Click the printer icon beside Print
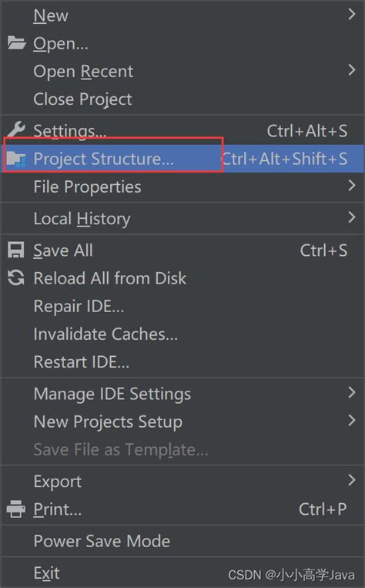The image size is (365, 588). (16, 509)
